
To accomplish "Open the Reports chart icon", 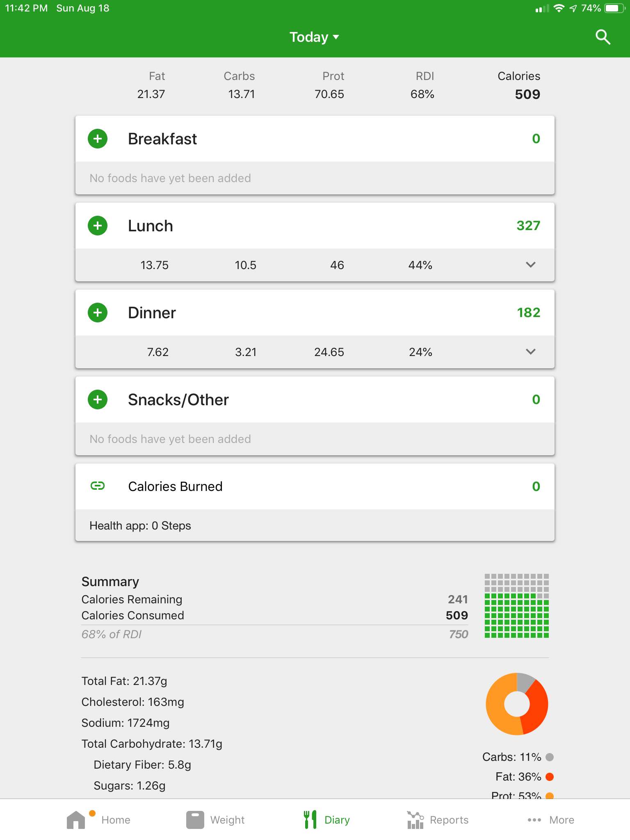I will (x=415, y=820).
